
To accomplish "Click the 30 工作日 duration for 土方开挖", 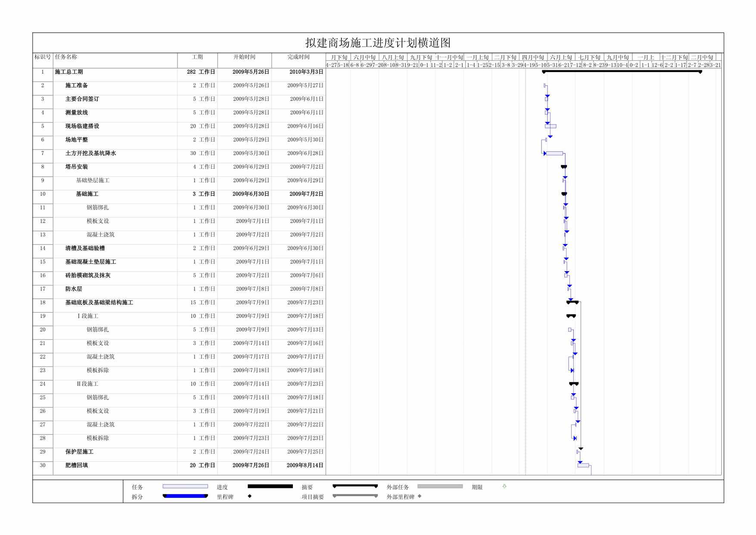I will pyautogui.click(x=202, y=153).
